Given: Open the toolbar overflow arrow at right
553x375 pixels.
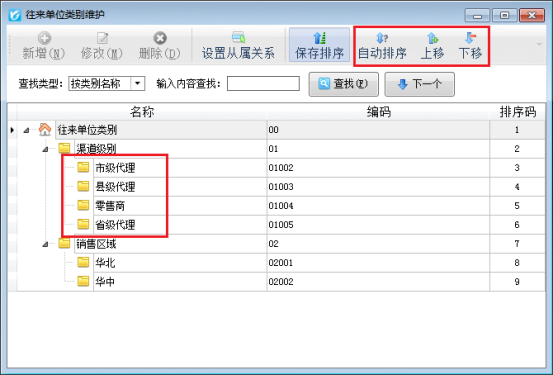Looking at the screenshot, I should tap(539, 44).
